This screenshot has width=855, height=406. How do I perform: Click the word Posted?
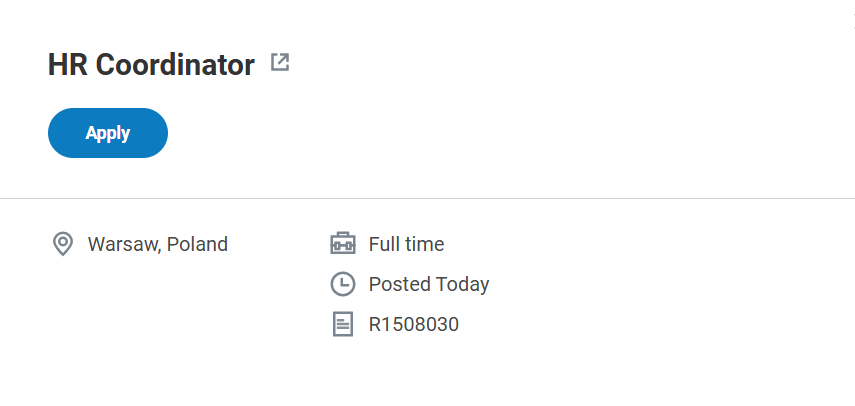pyautogui.click(x=399, y=284)
